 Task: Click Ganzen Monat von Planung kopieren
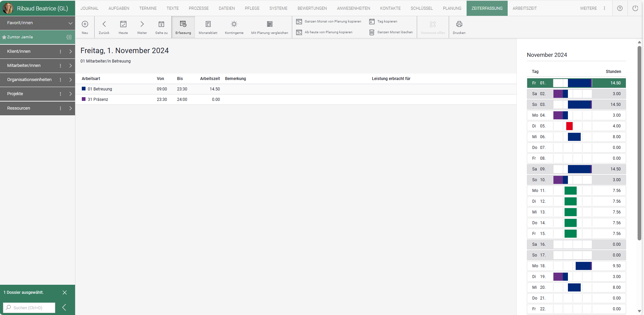[x=329, y=22]
